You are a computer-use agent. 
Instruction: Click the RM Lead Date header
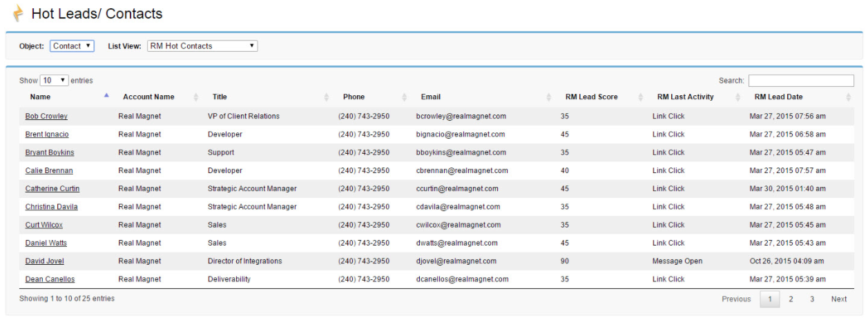778,97
